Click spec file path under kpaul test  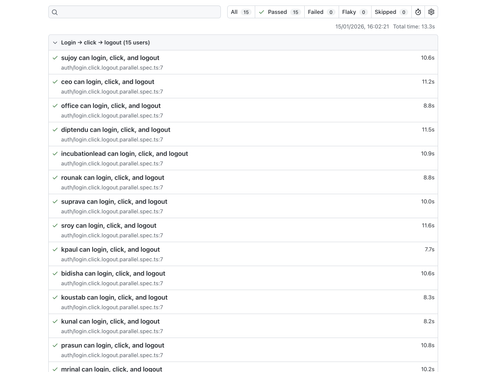coord(112,260)
